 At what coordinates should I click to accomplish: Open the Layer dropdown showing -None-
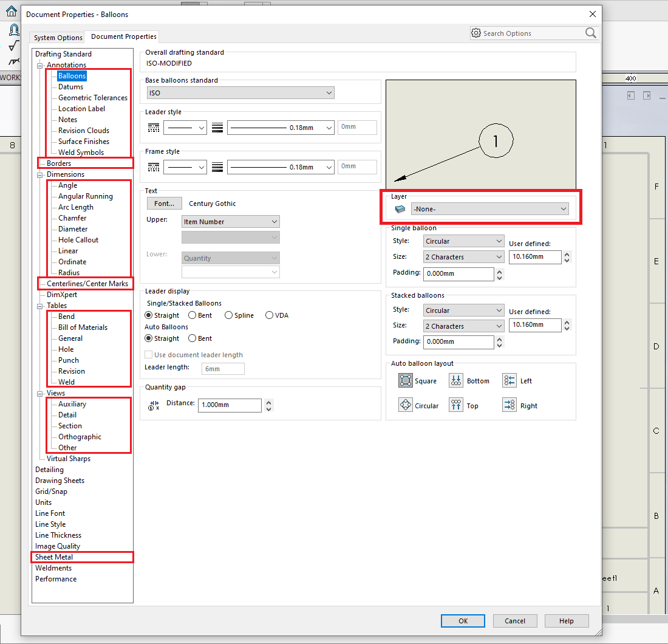[x=489, y=209]
